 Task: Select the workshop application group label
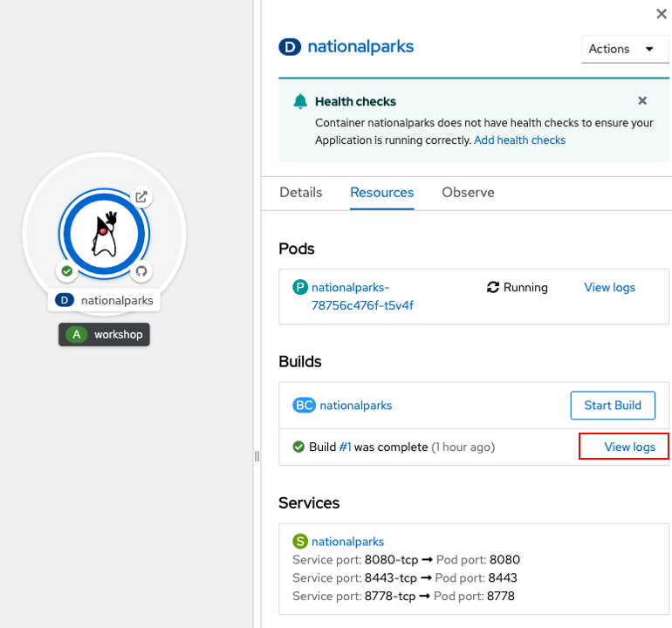pyautogui.click(x=104, y=335)
